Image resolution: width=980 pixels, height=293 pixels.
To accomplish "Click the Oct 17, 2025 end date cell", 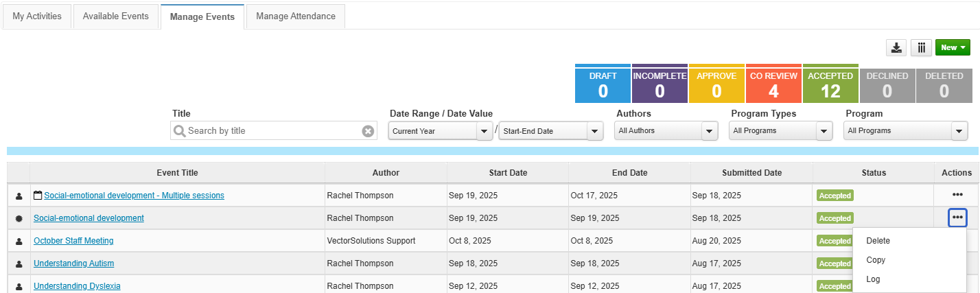I will click(x=629, y=196).
